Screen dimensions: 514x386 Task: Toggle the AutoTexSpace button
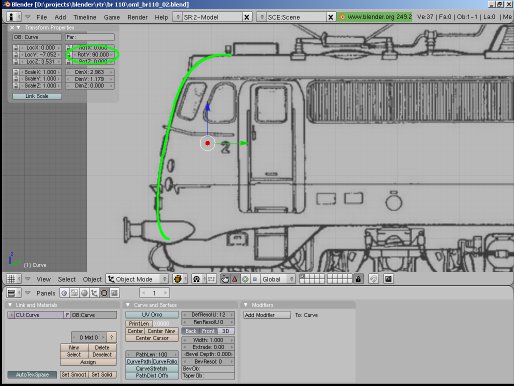coord(32,375)
